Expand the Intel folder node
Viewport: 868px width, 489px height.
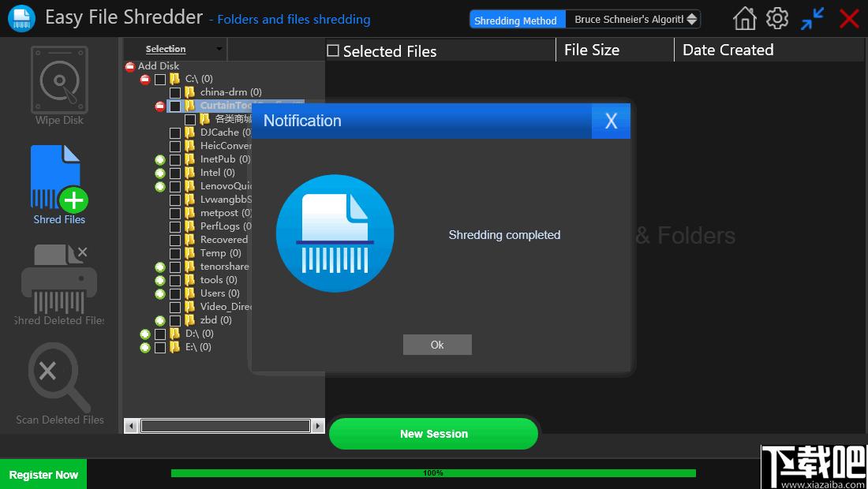click(x=160, y=174)
